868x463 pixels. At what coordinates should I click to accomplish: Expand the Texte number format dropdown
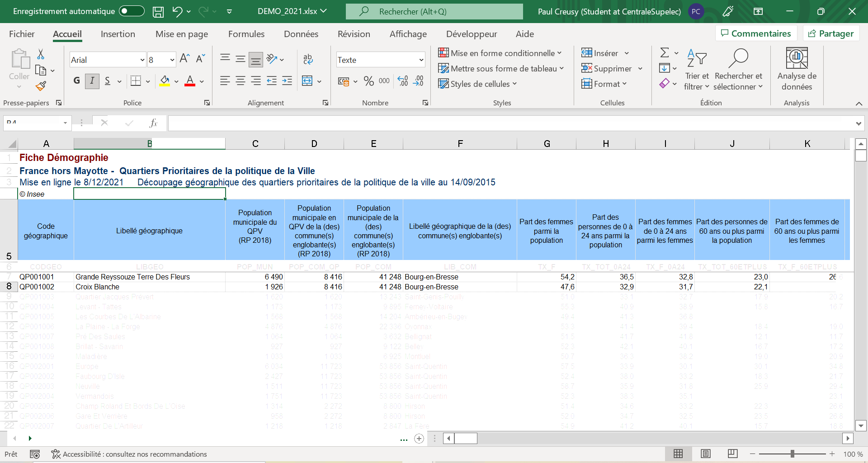421,60
